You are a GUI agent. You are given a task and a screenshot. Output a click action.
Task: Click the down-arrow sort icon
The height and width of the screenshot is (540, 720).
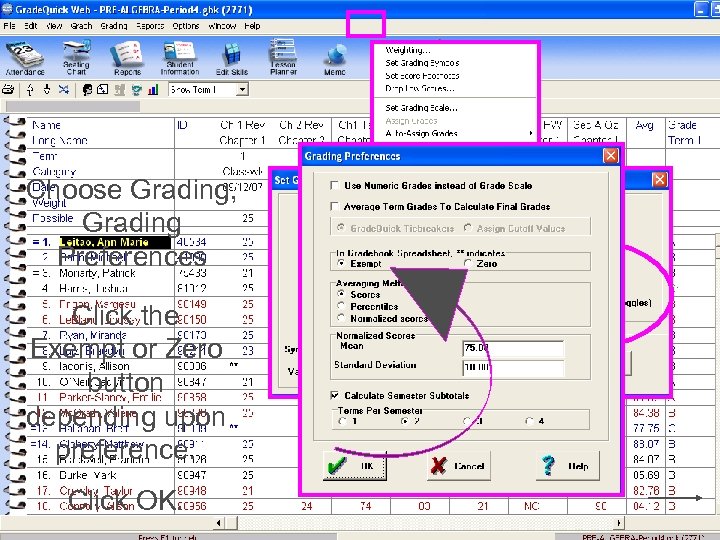pos(47,90)
